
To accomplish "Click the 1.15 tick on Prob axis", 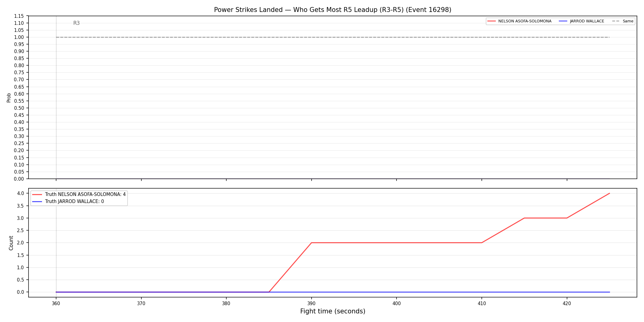I will tap(19, 16).
